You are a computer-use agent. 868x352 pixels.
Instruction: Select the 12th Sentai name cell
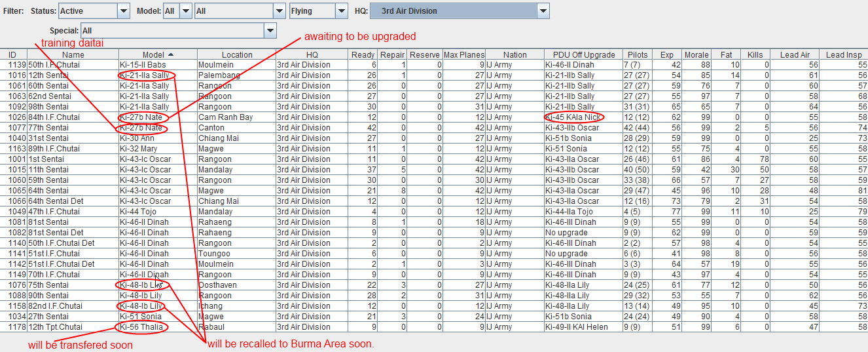(x=73, y=75)
